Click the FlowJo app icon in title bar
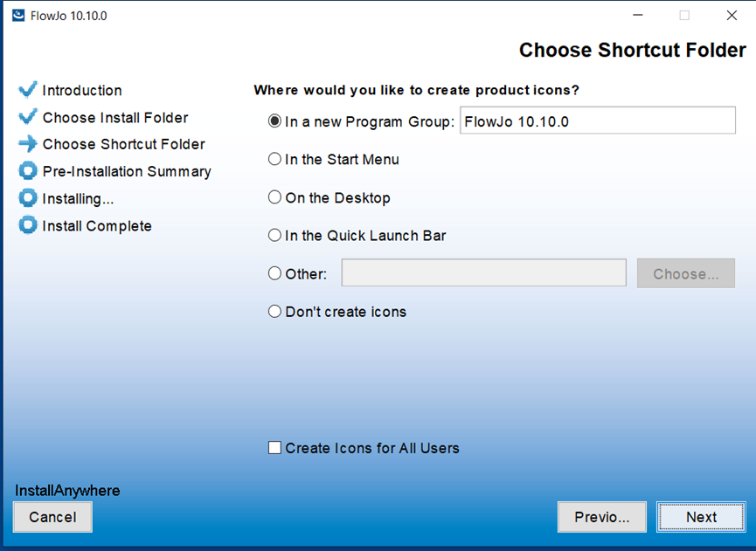 click(19, 16)
